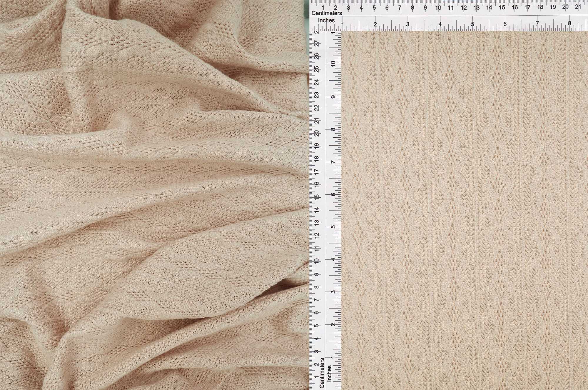Click the Centimeters label on top ruler
Viewport: 588px width, 390px height.
point(327,13)
